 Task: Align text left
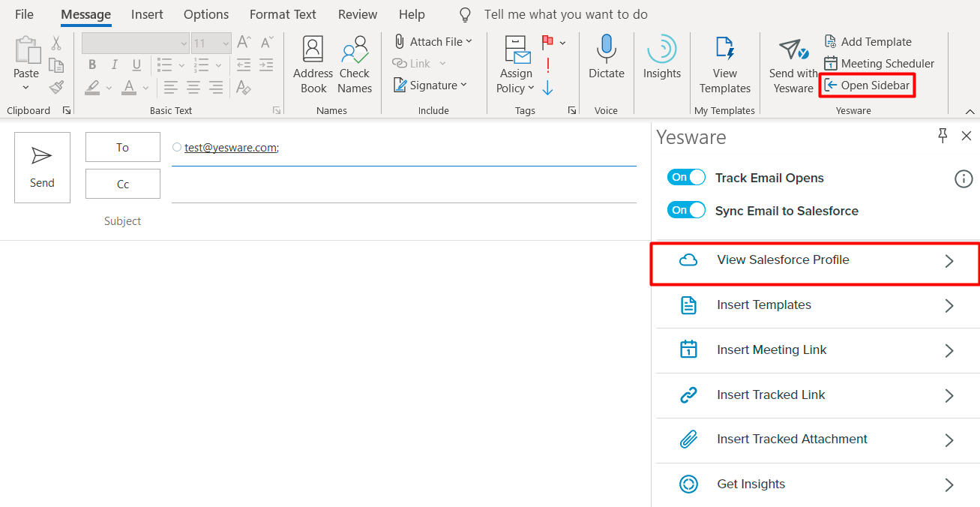click(171, 88)
